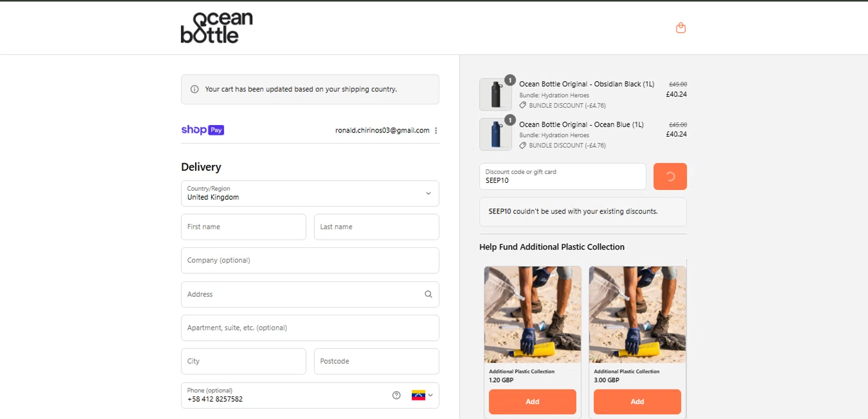Image resolution: width=868 pixels, height=419 pixels.
Task: Click into the Company (optional) field
Action: pos(310,260)
